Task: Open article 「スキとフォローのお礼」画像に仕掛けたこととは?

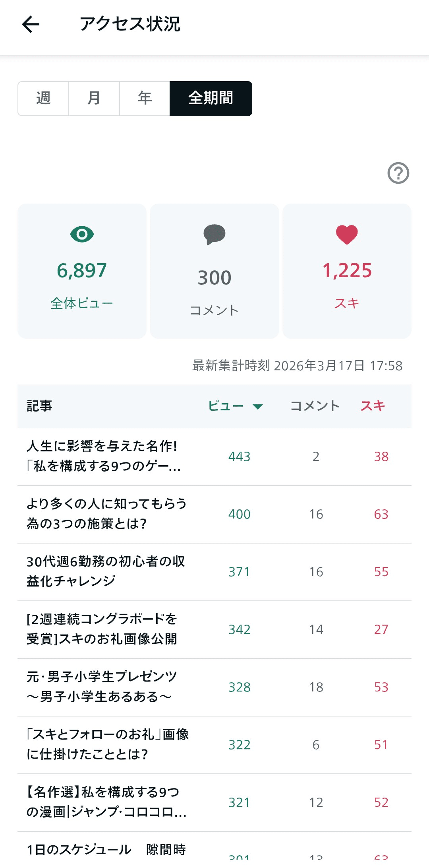Action: [107, 744]
